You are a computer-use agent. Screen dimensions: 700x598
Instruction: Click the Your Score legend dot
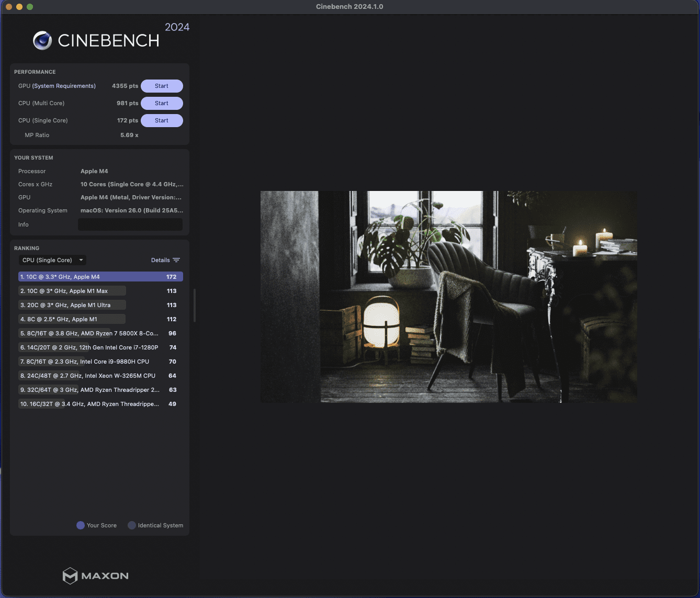coord(81,525)
